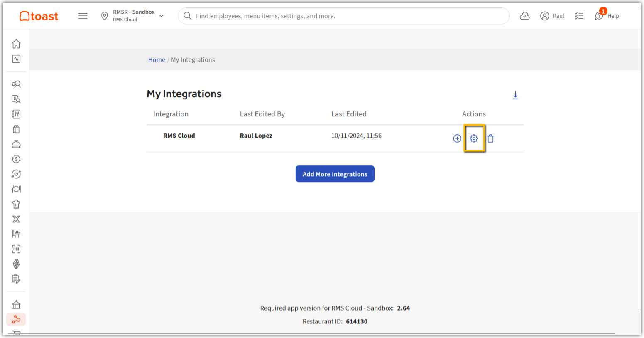Delete RMS Cloud integration with trash icon
The height and width of the screenshot is (338, 644).
coord(490,138)
